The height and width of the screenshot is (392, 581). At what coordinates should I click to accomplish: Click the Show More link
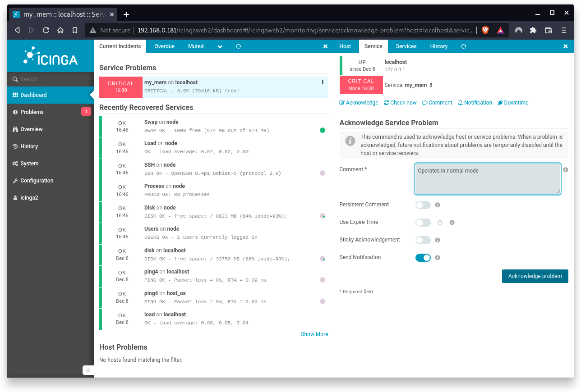[314, 334]
